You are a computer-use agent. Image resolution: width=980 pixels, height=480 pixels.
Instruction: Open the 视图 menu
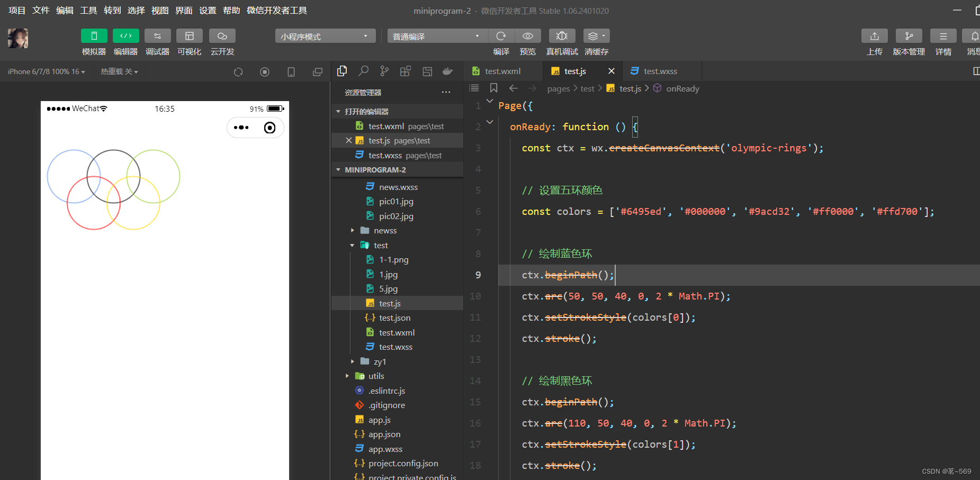(160, 11)
